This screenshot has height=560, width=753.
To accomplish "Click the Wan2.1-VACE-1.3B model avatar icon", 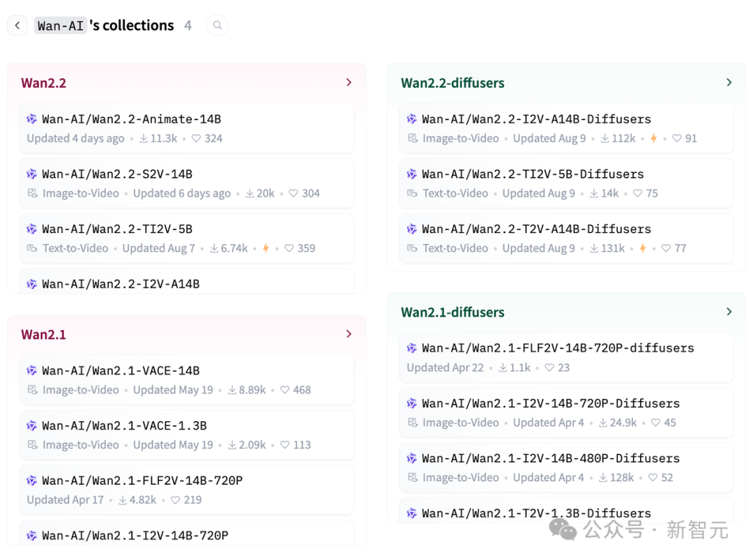I will (x=31, y=425).
